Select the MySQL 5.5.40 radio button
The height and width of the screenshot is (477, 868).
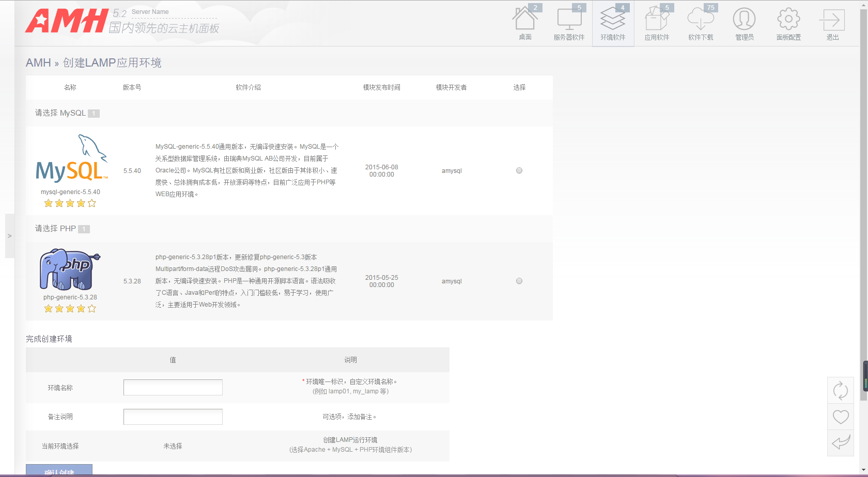[519, 170]
